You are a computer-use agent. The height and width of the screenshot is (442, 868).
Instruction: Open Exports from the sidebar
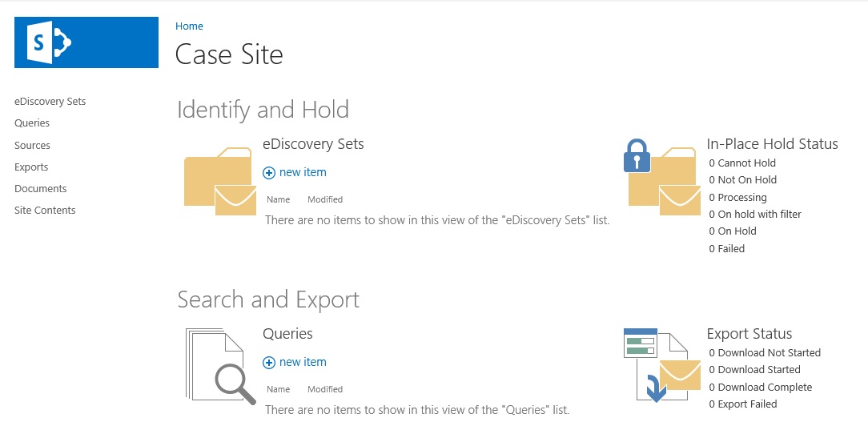click(31, 167)
